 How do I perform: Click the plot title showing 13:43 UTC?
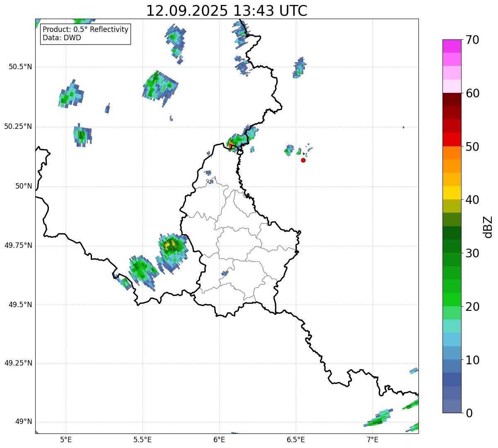(x=227, y=11)
